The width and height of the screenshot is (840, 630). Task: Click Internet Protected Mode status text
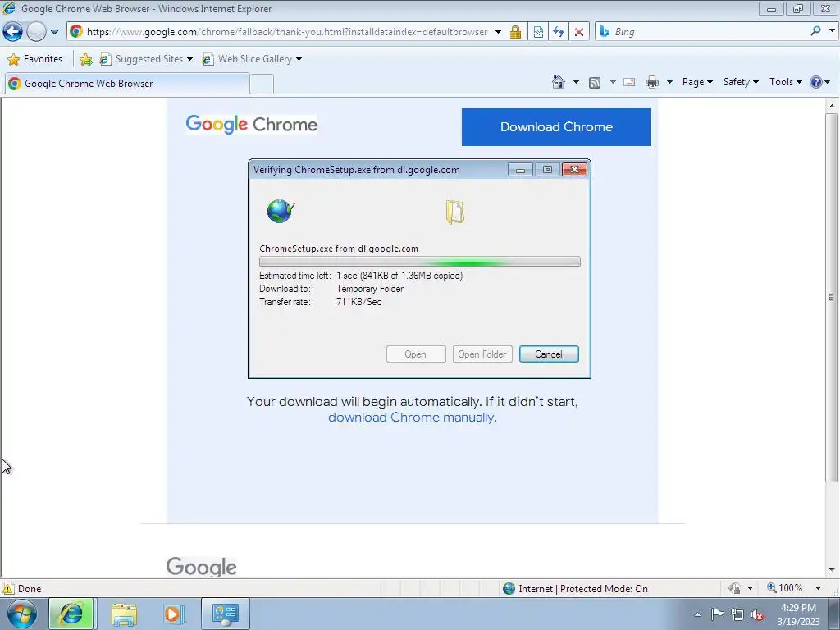583,589
